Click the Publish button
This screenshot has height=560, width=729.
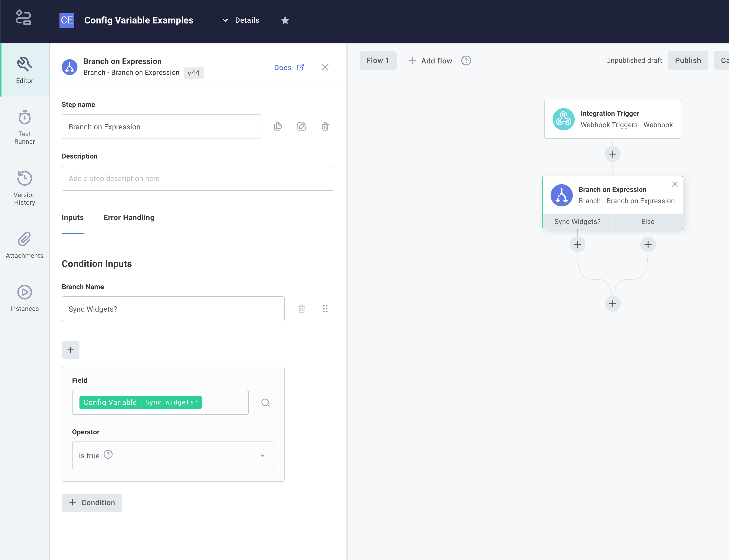pyautogui.click(x=688, y=61)
